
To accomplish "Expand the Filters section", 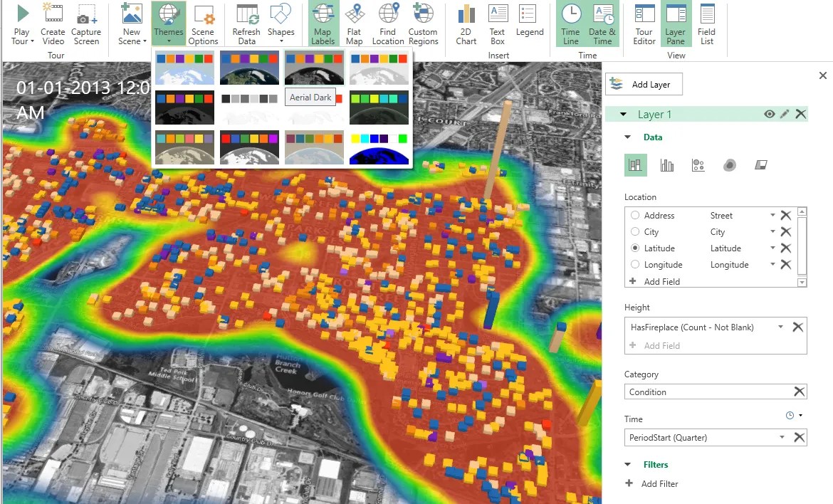I will point(627,464).
